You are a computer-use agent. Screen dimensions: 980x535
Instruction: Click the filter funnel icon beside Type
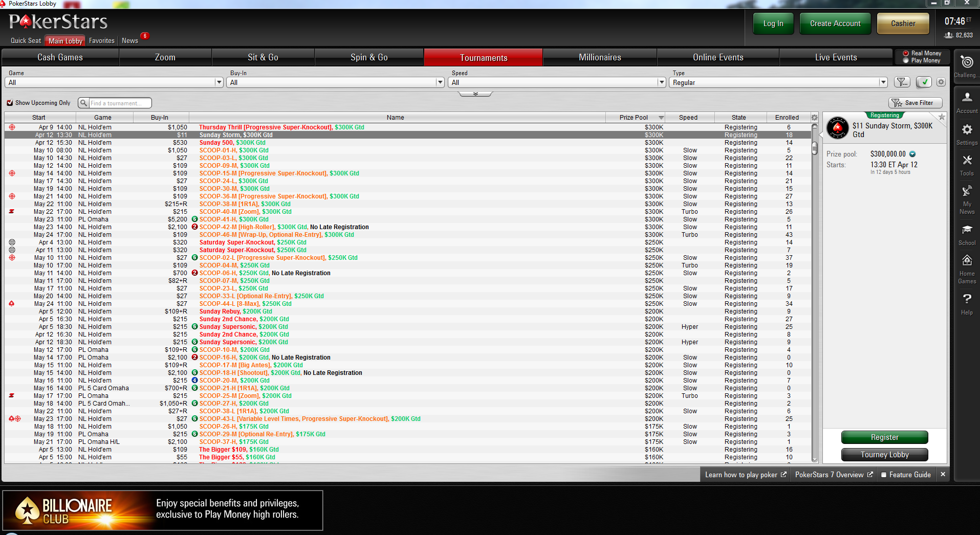click(902, 82)
